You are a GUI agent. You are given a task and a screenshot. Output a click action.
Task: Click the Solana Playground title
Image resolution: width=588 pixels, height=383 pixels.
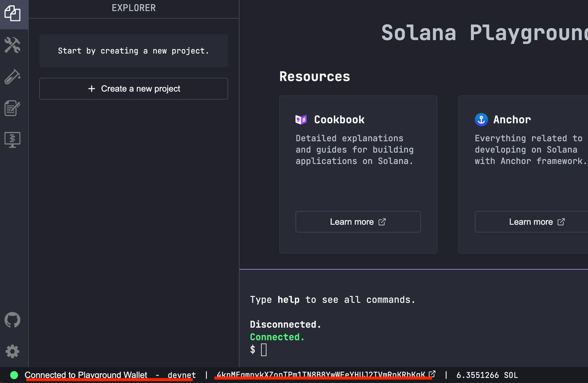click(484, 33)
